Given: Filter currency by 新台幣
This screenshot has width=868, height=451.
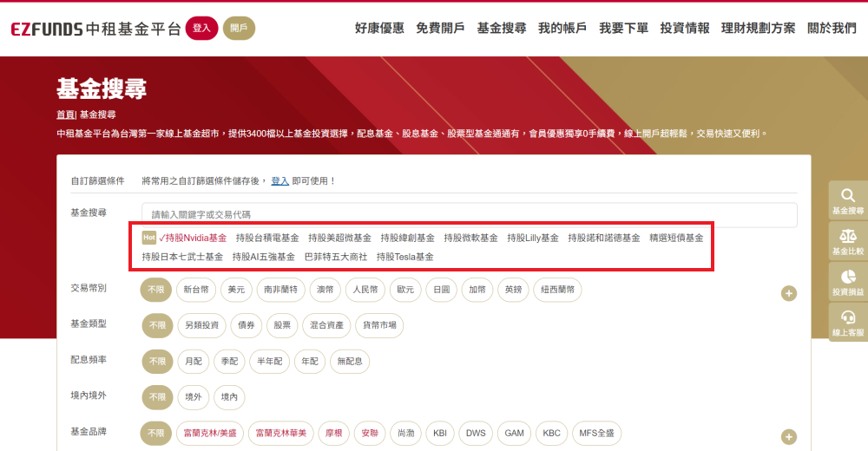Looking at the screenshot, I should click(196, 290).
